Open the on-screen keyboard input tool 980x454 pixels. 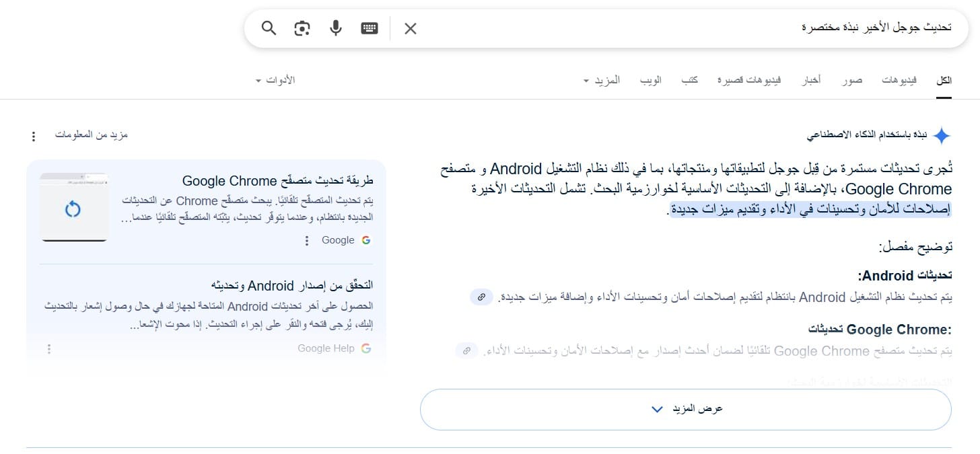click(x=370, y=28)
